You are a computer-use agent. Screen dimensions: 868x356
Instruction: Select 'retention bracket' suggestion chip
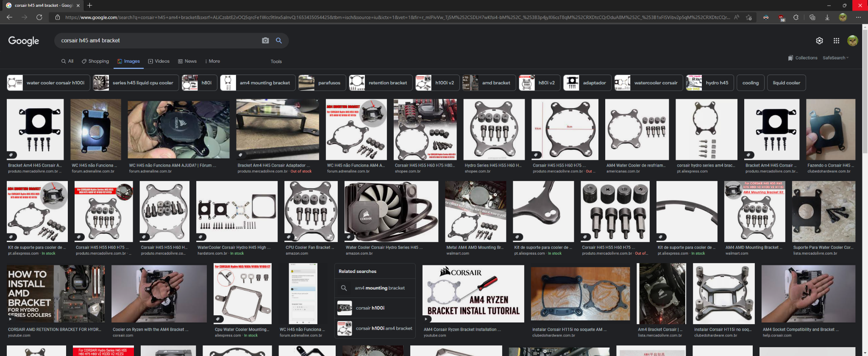[381, 83]
